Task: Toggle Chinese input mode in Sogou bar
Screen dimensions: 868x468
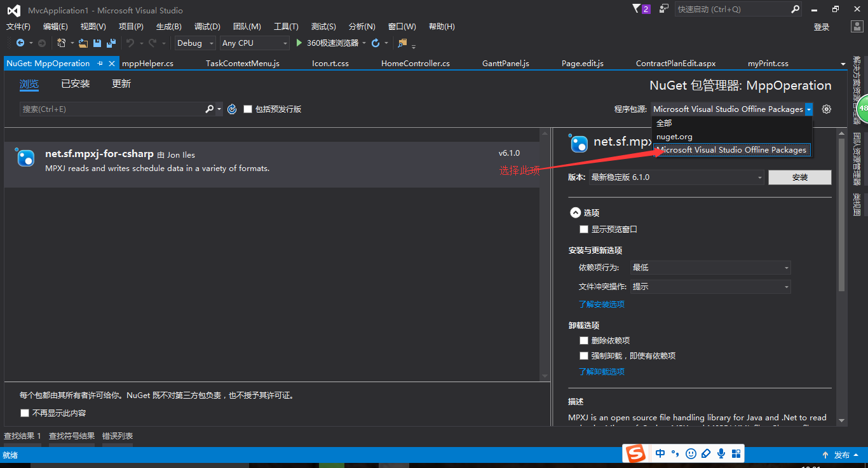Action: pos(661,453)
